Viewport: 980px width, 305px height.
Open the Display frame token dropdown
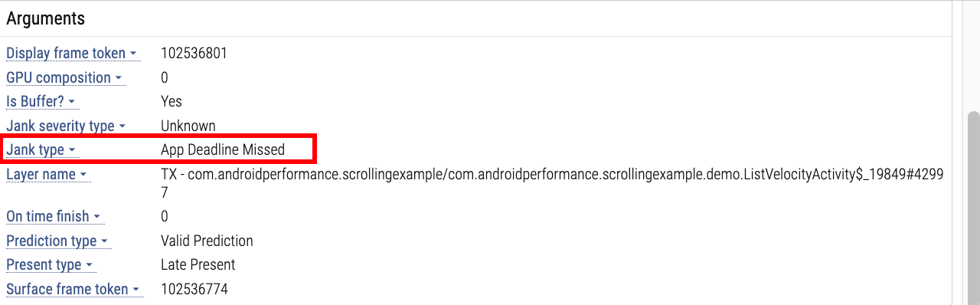(71, 54)
